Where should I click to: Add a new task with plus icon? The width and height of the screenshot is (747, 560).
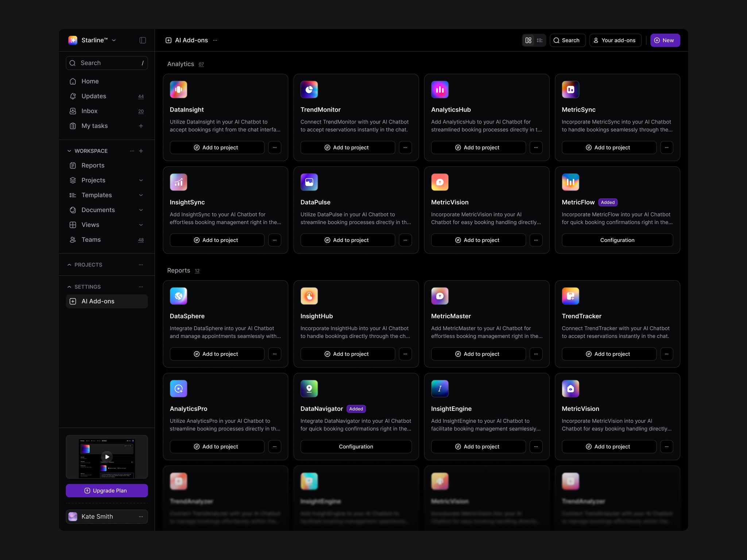[x=141, y=126]
